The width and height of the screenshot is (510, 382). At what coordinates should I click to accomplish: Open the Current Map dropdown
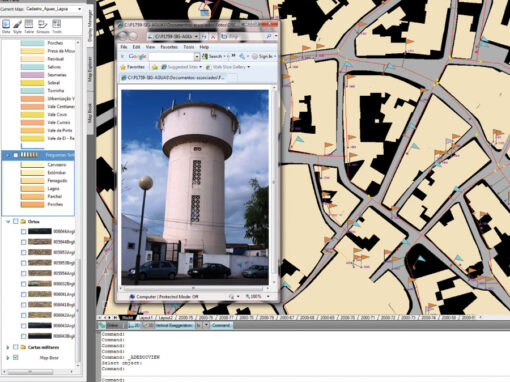(x=54, y=9)
